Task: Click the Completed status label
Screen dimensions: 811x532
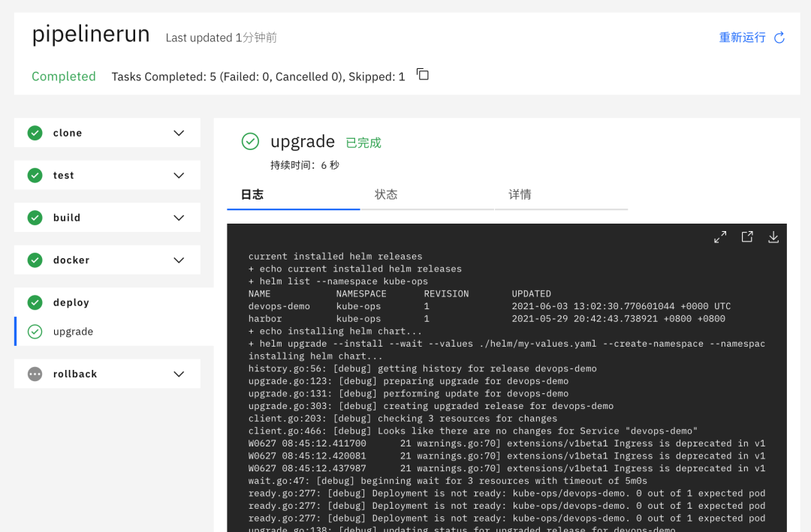Action: pyautogui.click(x=64, y=77)
